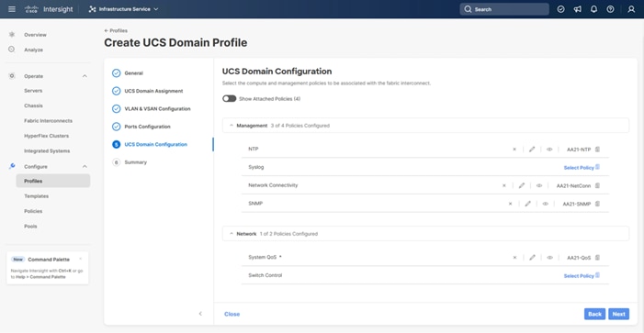This screenshot has width=644, height=333.
Task: Click Close at the wizard bottom
Action: (232, 314)
